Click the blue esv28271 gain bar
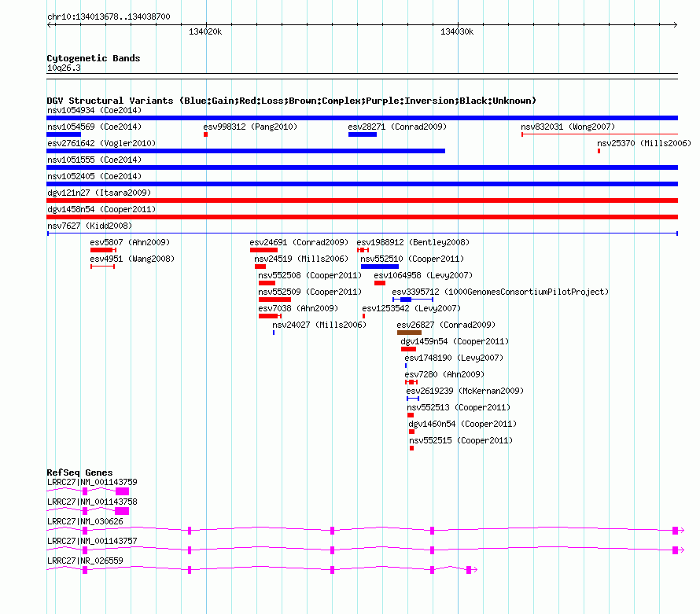The height and width of the screenshot is (614, 700). (363, 134)
